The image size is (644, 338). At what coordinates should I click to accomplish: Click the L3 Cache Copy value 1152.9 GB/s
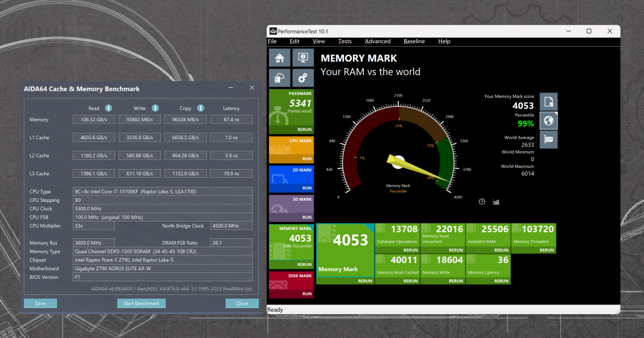pyautogui.click(x=185, y=174)
